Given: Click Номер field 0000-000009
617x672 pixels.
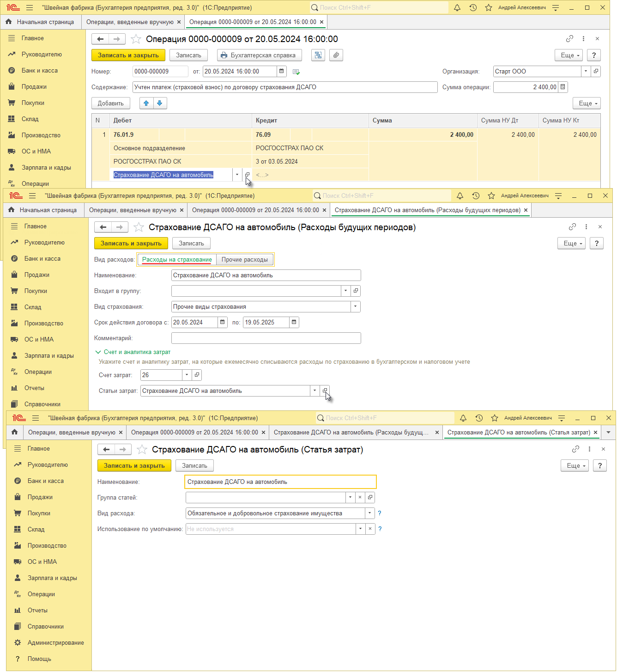Looking at the screenshot, I should point(160,71).
